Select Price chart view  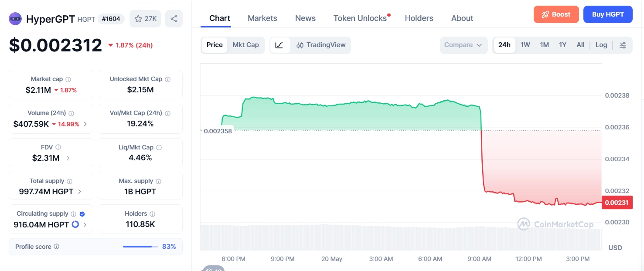click(215, 45)
